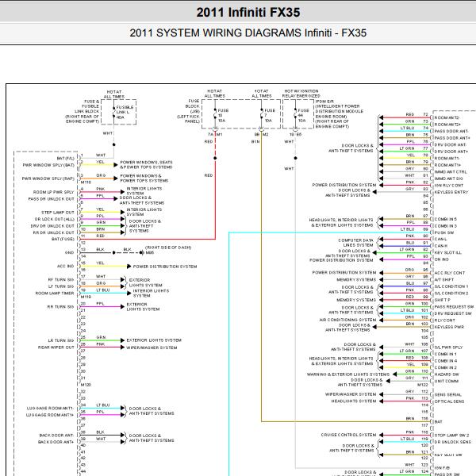Select the 'BACK DOOR ANT-' label

click(57, 435)
